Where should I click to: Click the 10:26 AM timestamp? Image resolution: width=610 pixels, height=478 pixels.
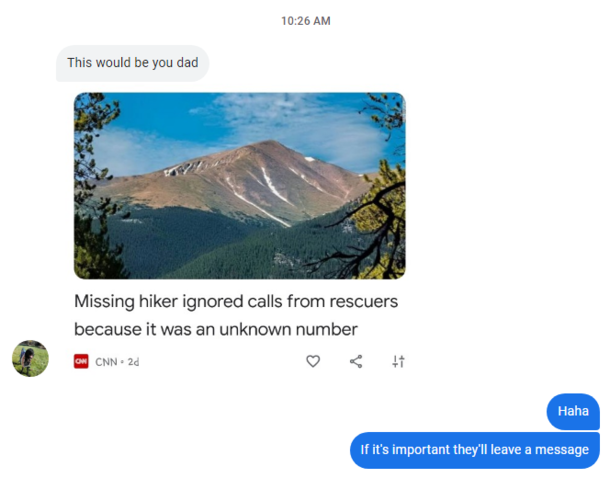point(306,21)
